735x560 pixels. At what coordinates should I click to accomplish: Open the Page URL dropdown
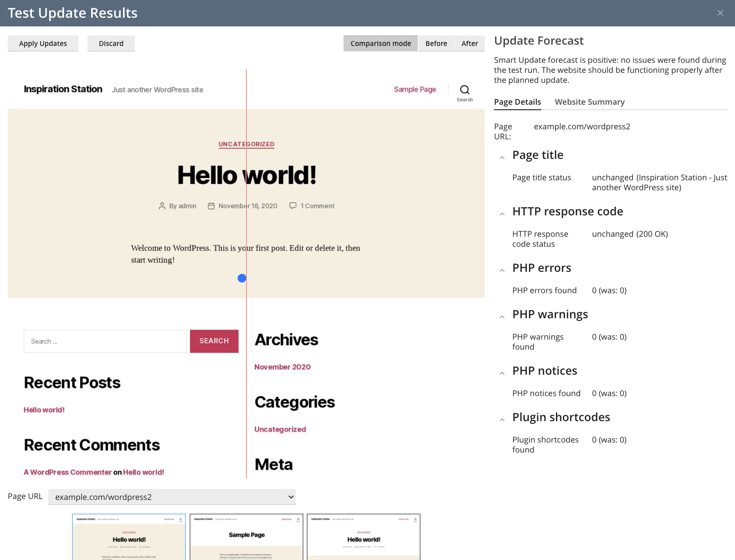tap(172, 497)
